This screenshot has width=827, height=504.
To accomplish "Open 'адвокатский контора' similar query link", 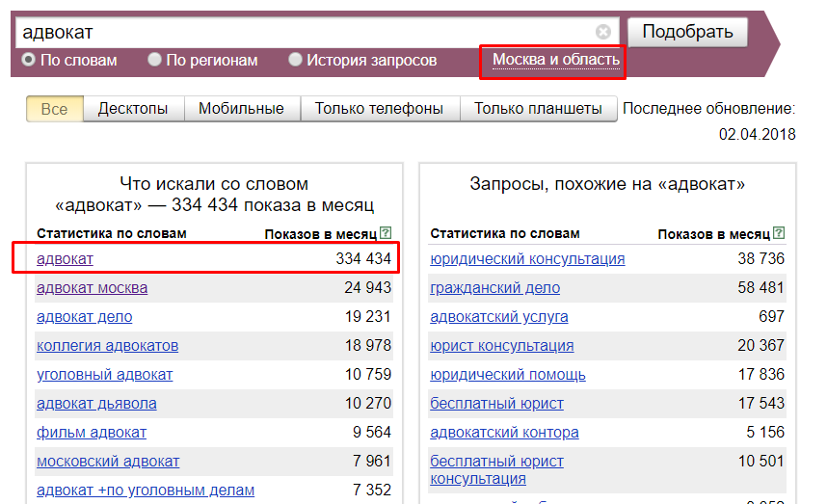I will click(x=504, y=433).
